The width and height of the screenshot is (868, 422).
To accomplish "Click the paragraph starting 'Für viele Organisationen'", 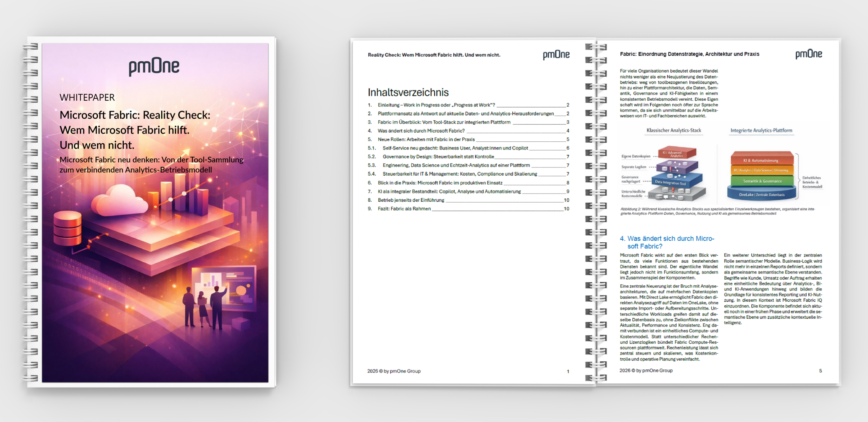I will click(x=669, y=93).
